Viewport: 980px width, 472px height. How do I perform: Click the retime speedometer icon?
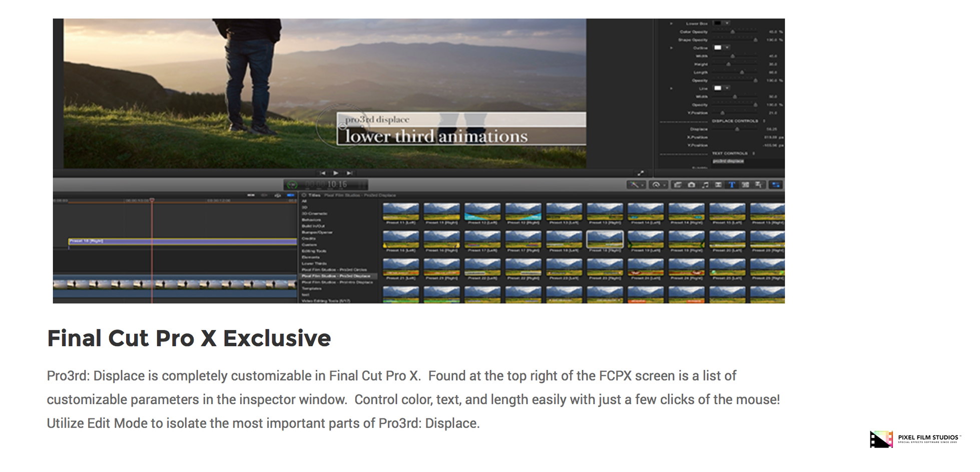click(656, 185)
